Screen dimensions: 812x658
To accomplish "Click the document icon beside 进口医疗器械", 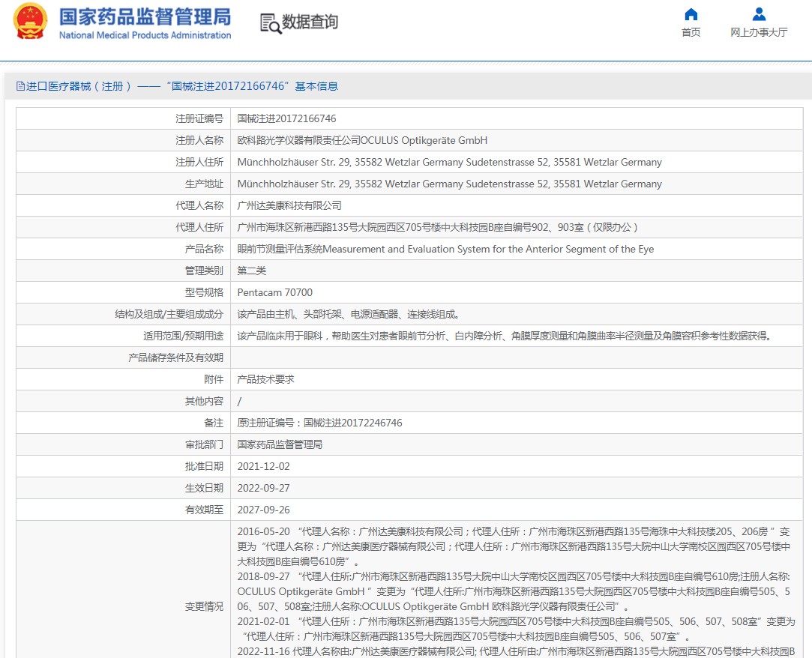I will coord(20,86).
